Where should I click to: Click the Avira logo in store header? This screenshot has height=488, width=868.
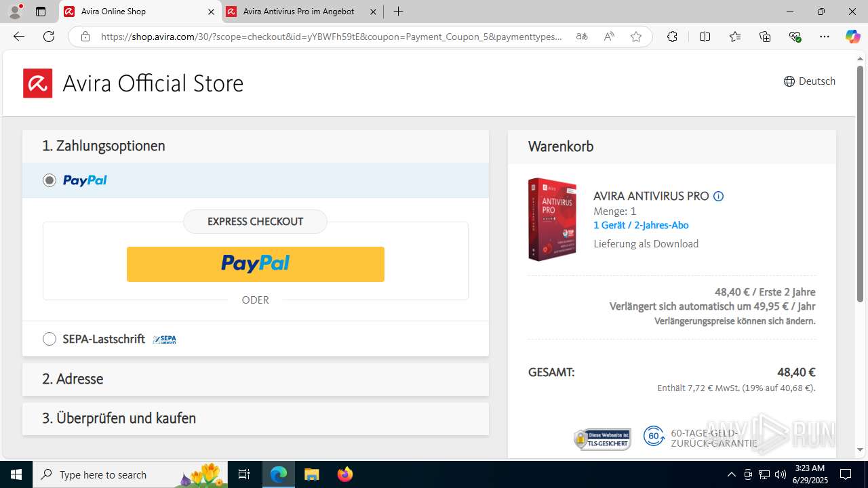(37, 83)
